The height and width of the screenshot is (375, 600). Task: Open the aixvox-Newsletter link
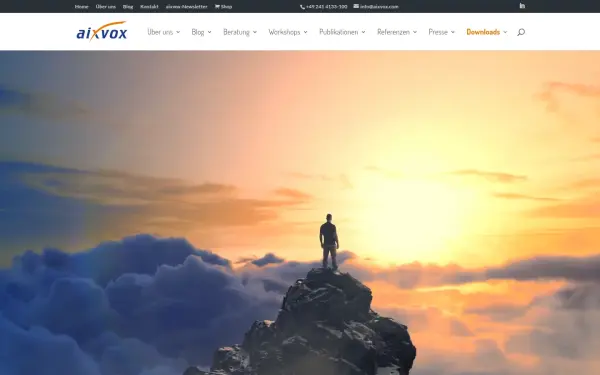pyautogui.click(x=187, y=7)
